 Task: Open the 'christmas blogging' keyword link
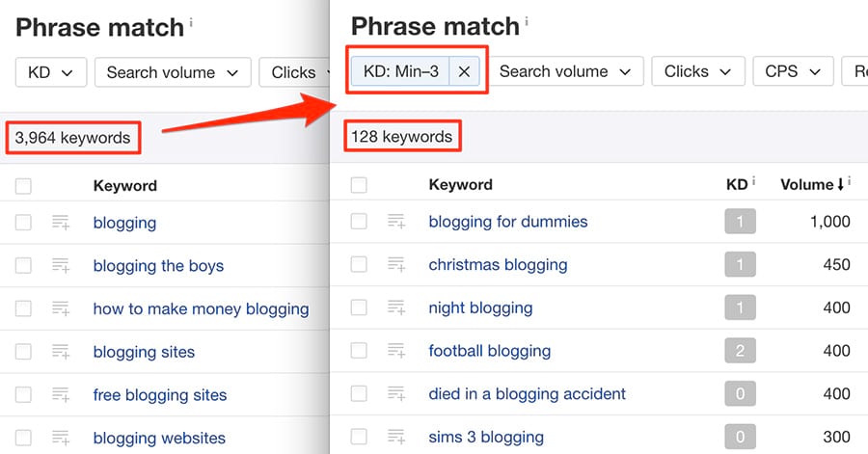coord(498,265)
